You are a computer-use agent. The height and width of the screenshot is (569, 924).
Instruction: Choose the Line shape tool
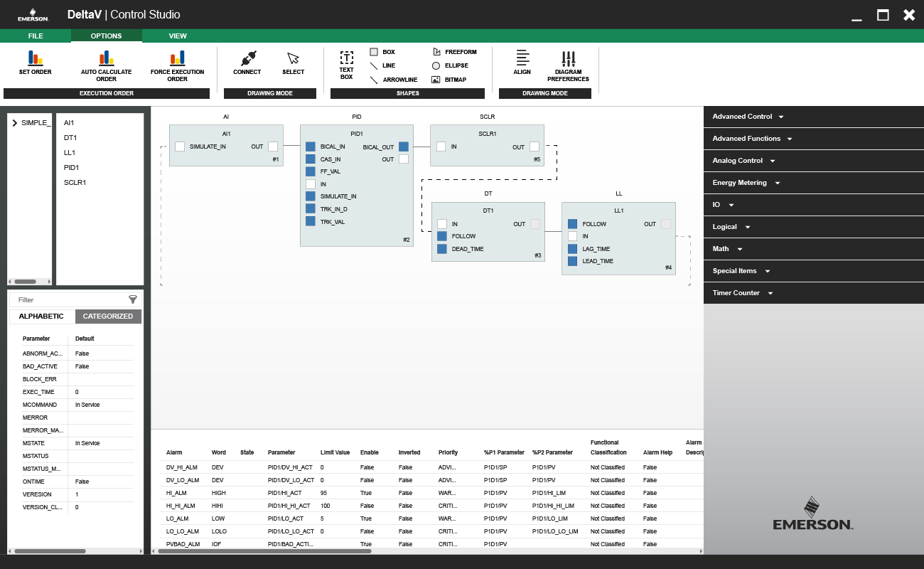(382, 65)
